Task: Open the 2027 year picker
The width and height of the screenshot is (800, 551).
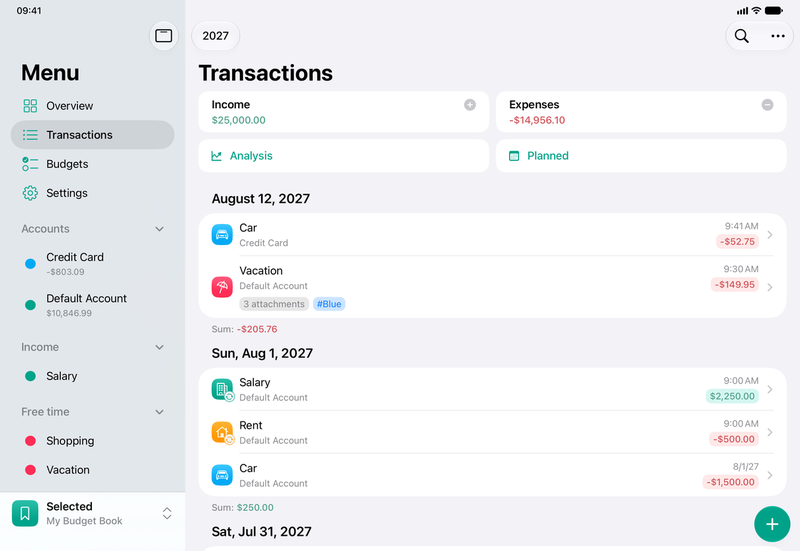Action: tap(215, 36)
